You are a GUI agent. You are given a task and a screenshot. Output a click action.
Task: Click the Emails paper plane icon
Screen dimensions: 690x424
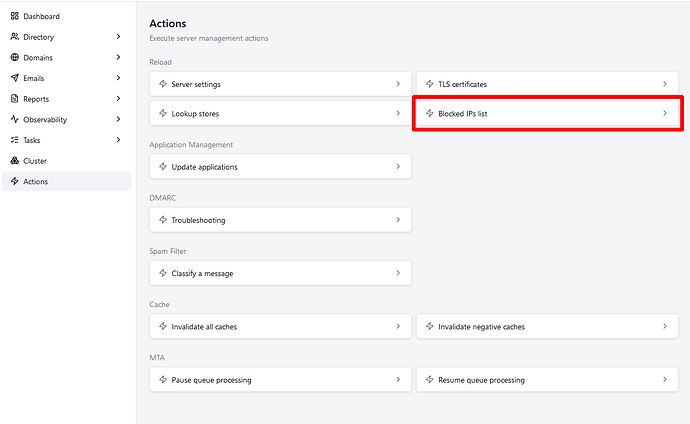pyautogui.click(x=15, y=78)
